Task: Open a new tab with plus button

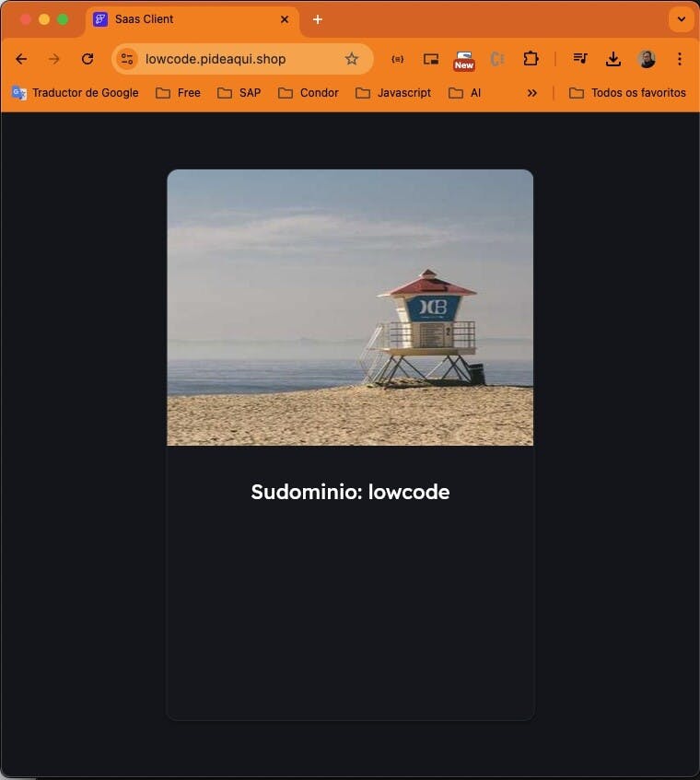Action: tap(318, 19)
